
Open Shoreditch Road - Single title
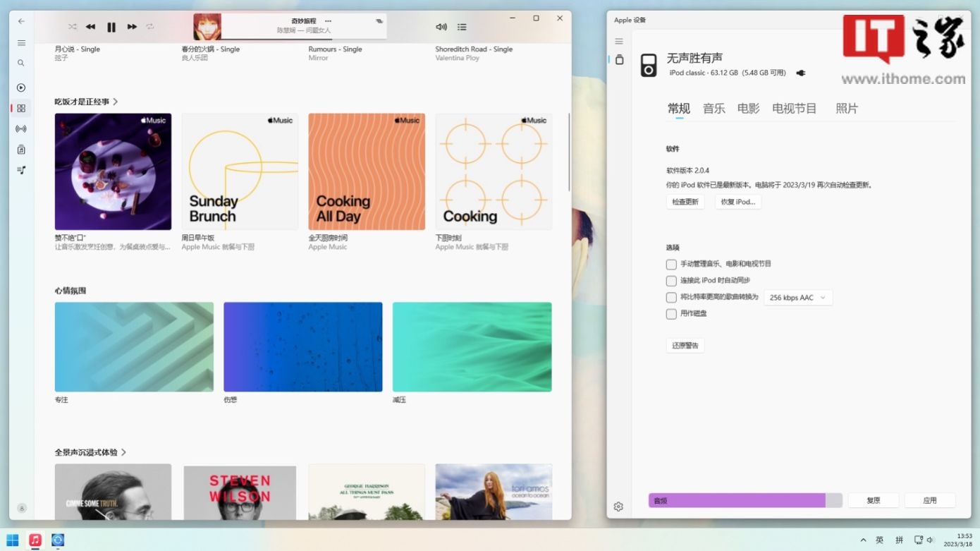point(474,49)
